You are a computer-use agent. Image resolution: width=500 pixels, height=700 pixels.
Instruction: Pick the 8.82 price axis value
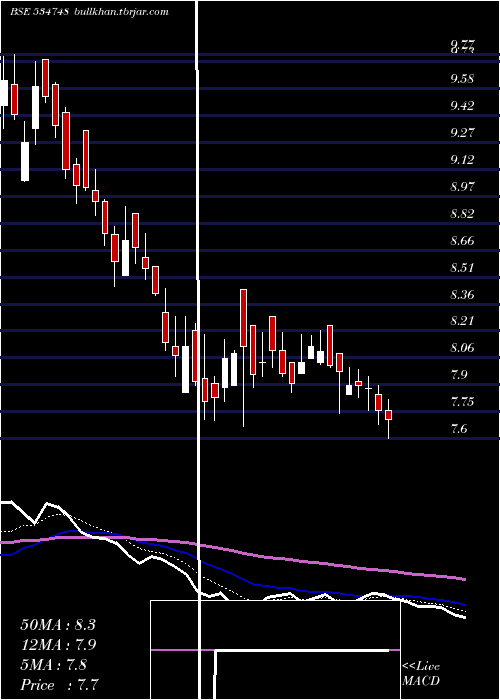click(x=462, y=213)
